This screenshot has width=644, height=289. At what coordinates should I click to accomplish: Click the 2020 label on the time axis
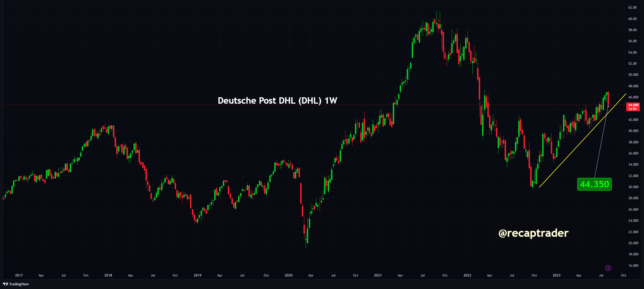[289, 275]
